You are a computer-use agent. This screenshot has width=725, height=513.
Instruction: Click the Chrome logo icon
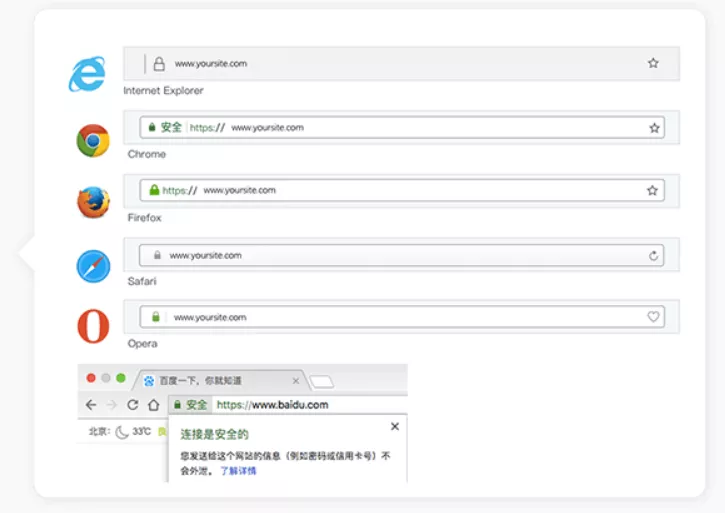(93, 141)
